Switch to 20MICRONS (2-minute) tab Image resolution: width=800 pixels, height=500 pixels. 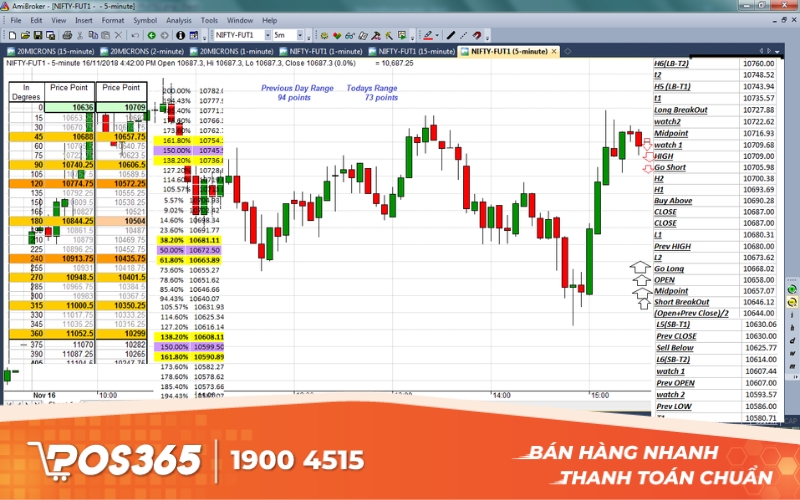point(142,51)
